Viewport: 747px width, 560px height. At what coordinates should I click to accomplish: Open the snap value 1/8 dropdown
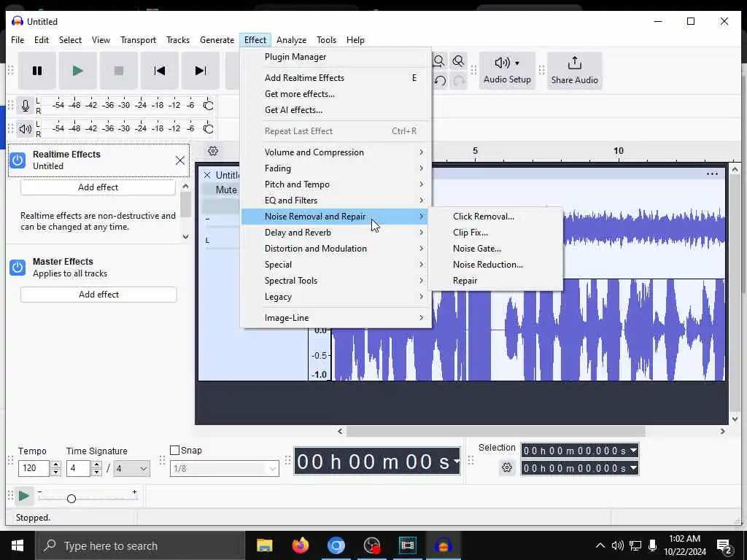(225, 469)
